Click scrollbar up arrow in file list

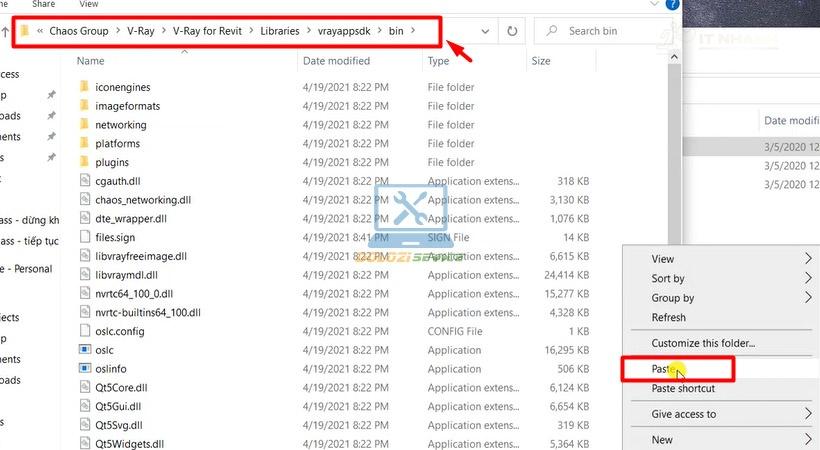coord(675,57)
